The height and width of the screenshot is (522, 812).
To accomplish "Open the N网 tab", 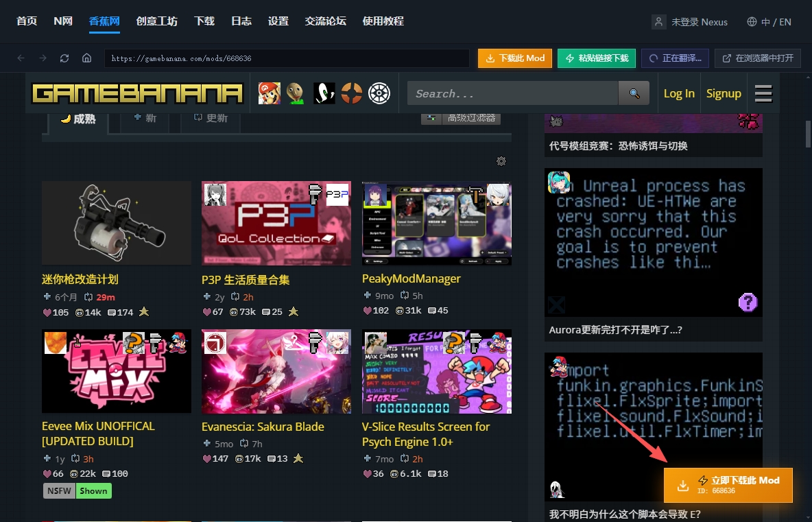I will [x=63, y=21].
